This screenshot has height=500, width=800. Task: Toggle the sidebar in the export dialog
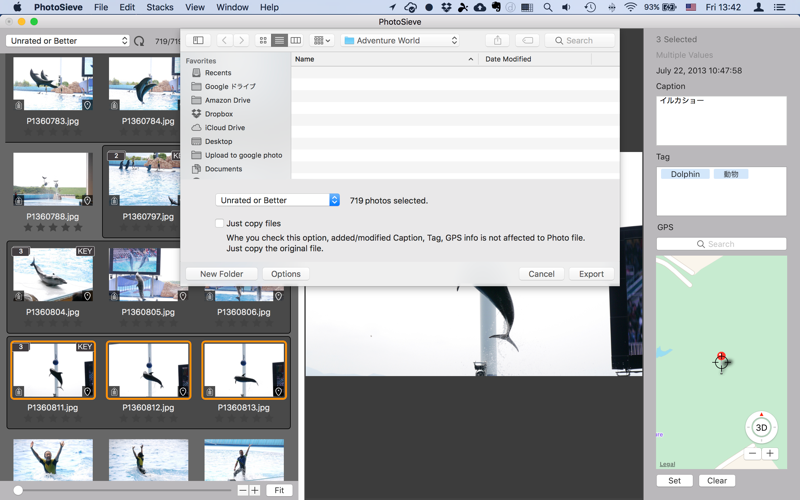click(x=198, y=41)
